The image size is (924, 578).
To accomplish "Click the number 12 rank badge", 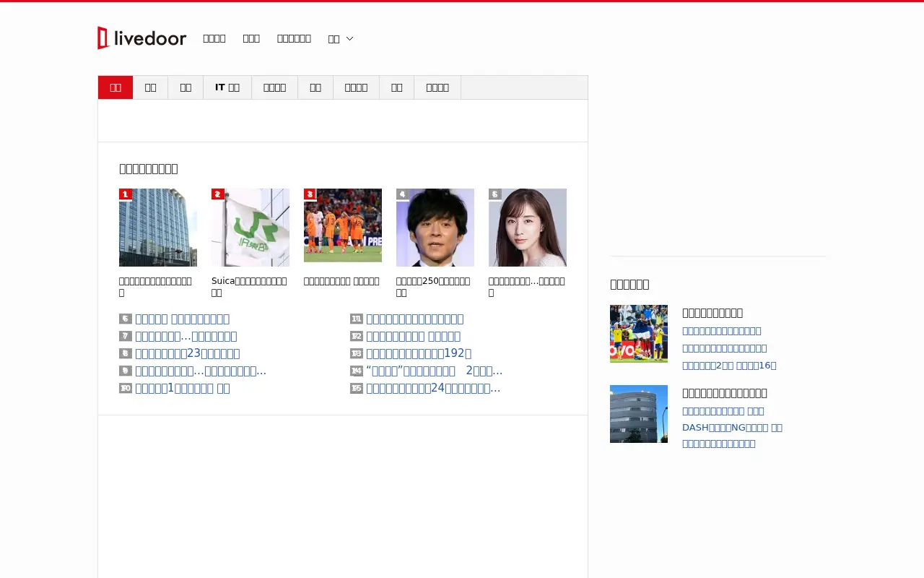I will (357, 336).
